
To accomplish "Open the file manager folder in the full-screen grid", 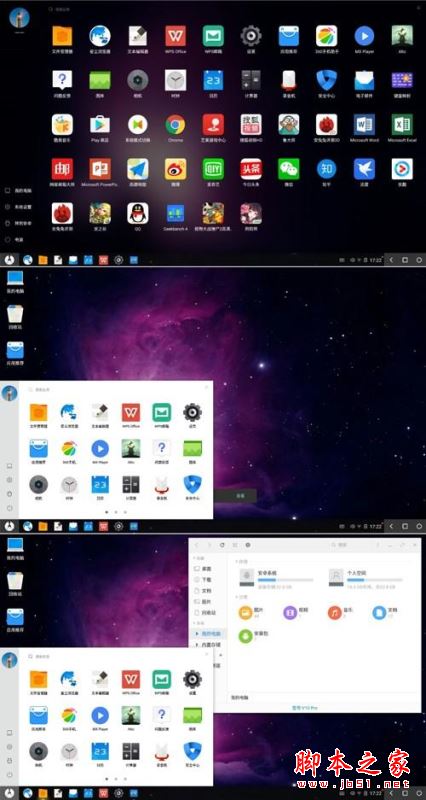I will 62,36.
